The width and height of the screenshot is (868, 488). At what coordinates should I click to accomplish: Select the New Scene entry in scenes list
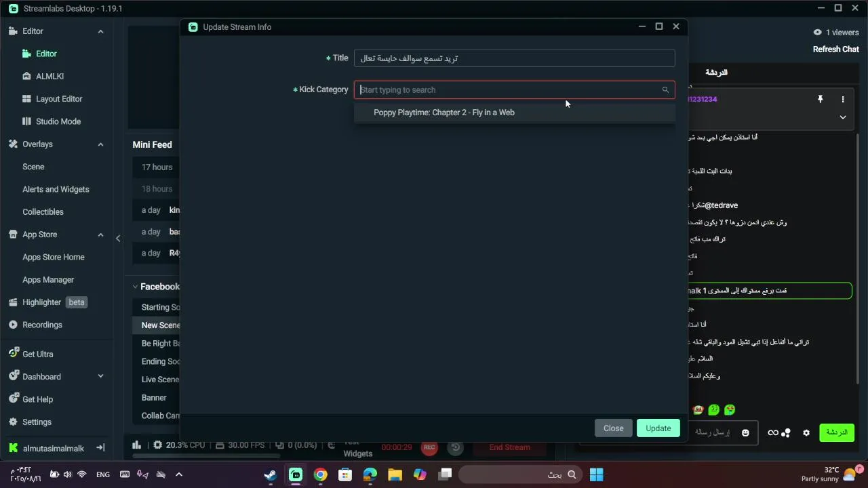click(x=156, y=325)
